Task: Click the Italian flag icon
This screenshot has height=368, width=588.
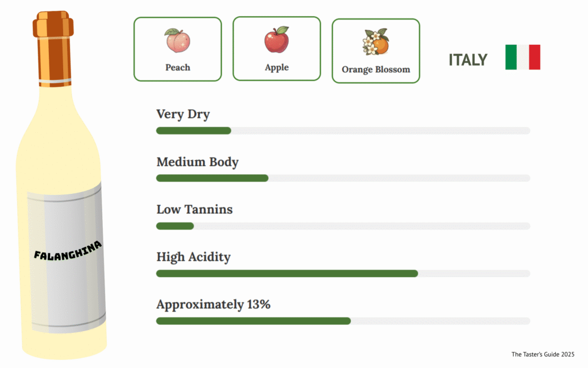Action: [x=523, y=57]
